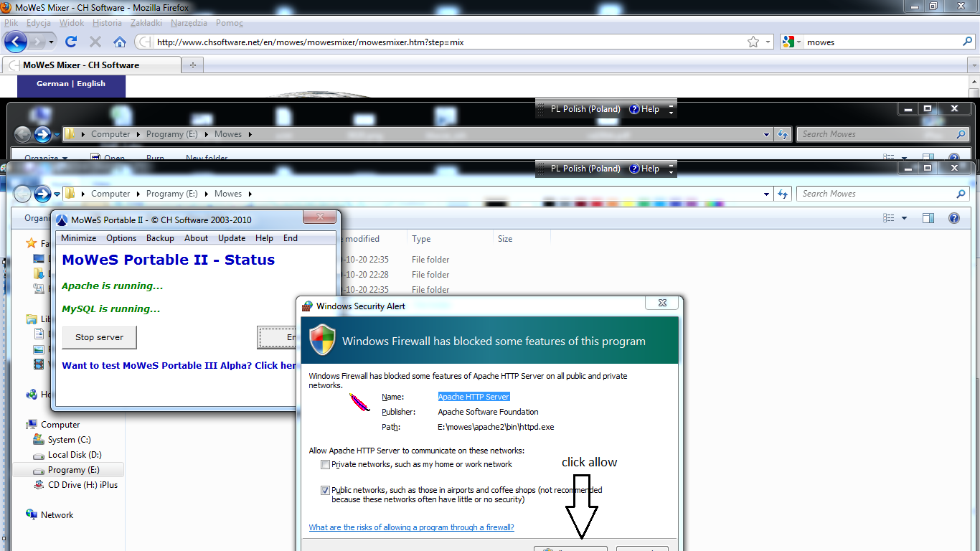Click the blue help icon in front Explorer
This screenshot has width=980, height=551.
coord(954,218)
